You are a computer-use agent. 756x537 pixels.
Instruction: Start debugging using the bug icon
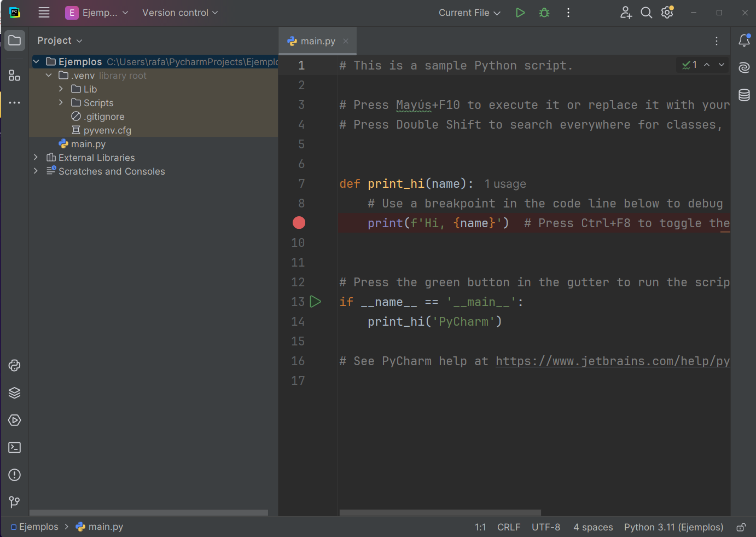click(x=544, y=12)
